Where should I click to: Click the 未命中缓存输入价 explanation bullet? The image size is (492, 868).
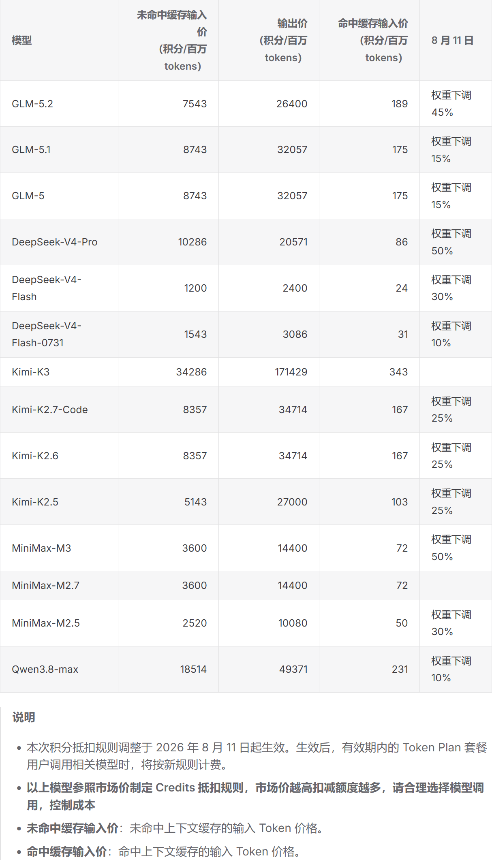175,828
